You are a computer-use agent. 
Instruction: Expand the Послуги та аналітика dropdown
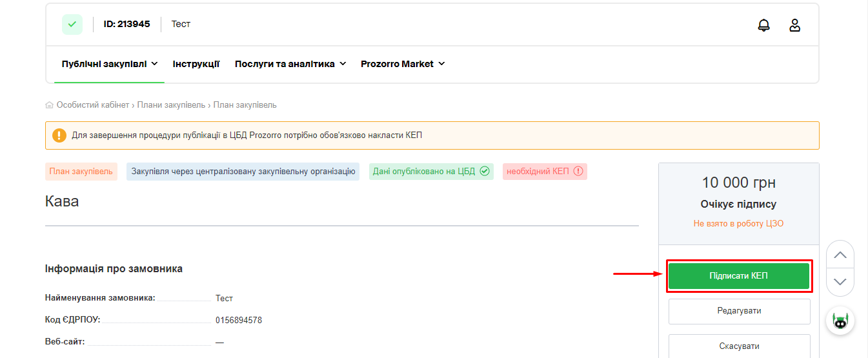(290, 64)
